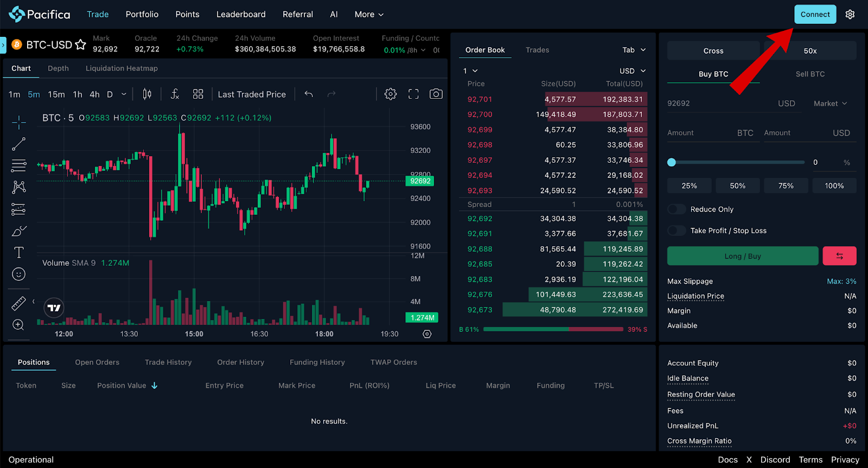Open the settings gear in top bar
Viewport: 868px width, 468px height.
[850, 15]
